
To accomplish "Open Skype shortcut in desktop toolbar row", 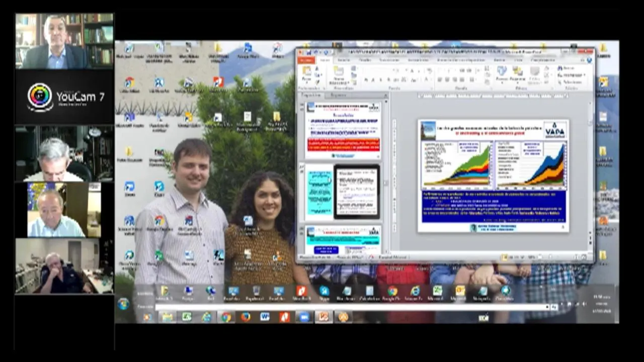I will 324,293.
